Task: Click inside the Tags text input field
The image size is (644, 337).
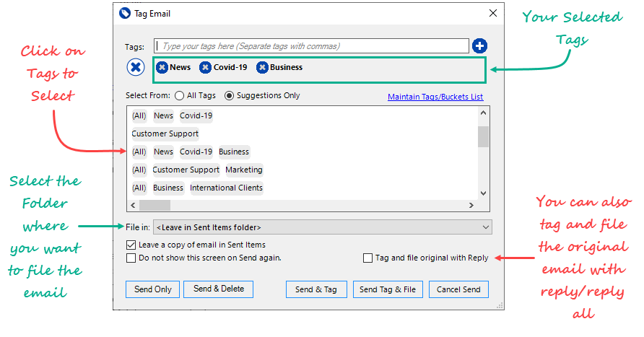Action: point(311,46)
